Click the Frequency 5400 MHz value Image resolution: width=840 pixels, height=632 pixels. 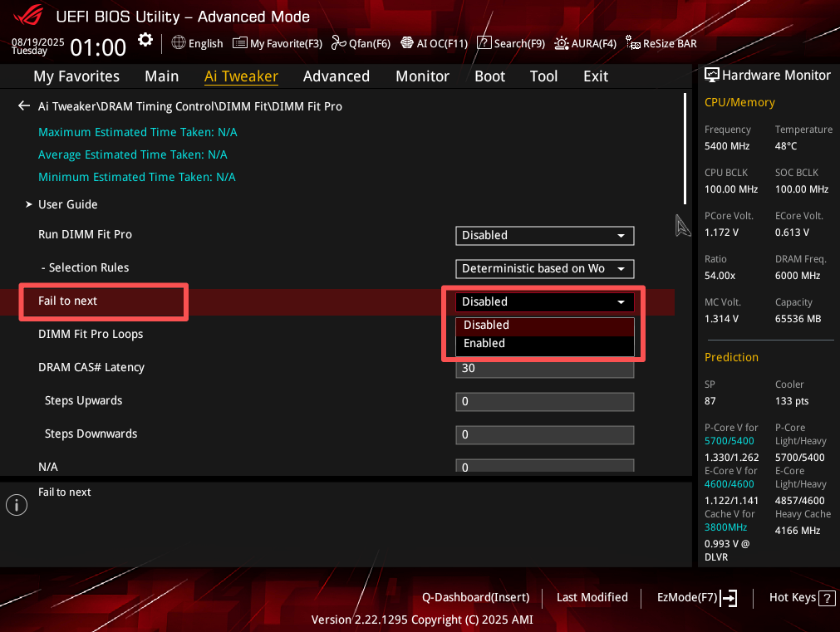coord(727,146)
